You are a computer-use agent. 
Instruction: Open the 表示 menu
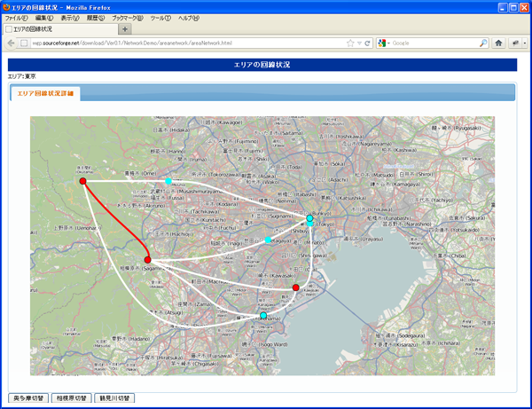(70, 18)
